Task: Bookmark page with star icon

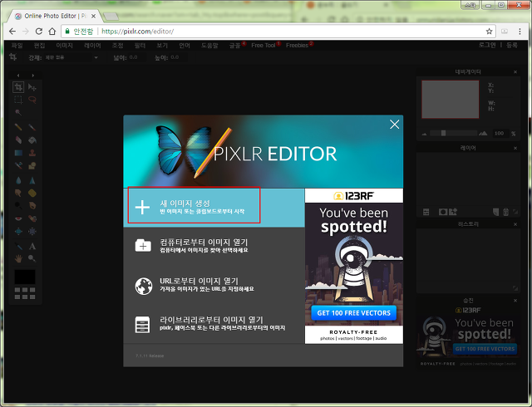Action: point(489,32)
